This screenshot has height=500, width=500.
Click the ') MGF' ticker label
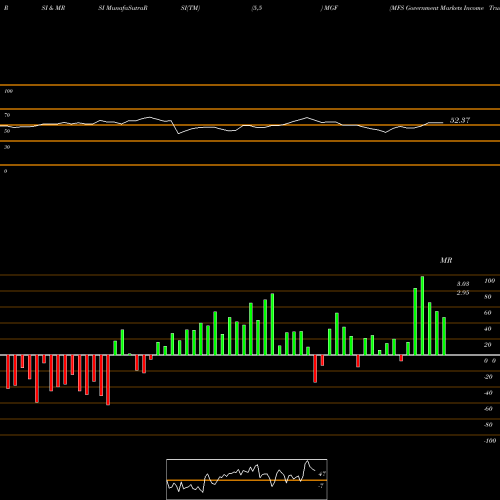click(x=329, y=8)
